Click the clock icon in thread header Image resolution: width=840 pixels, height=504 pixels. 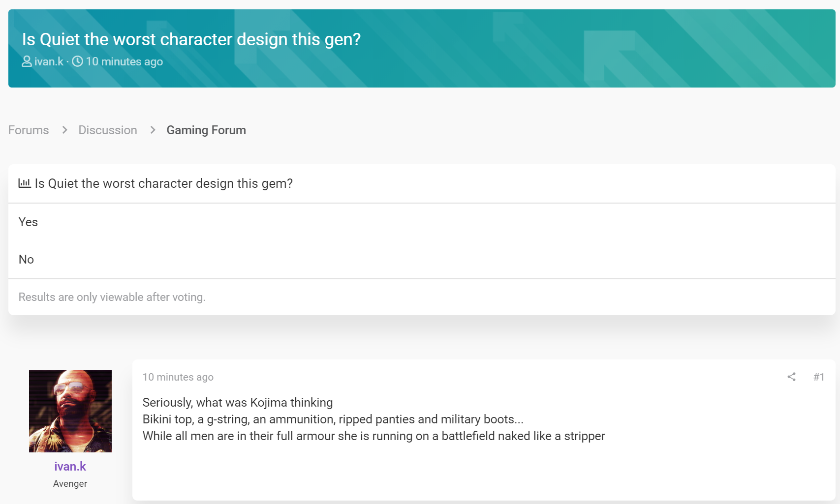coord(78,61)
